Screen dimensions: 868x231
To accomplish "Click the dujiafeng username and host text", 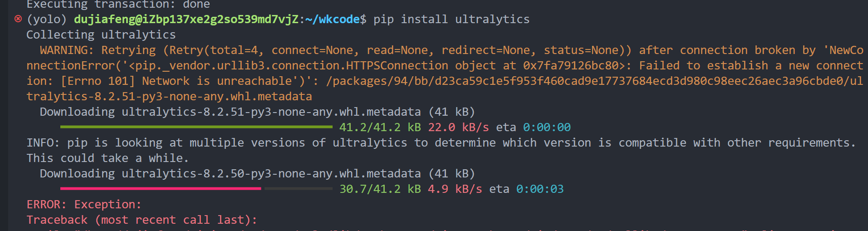I will [x=186, y=19].
